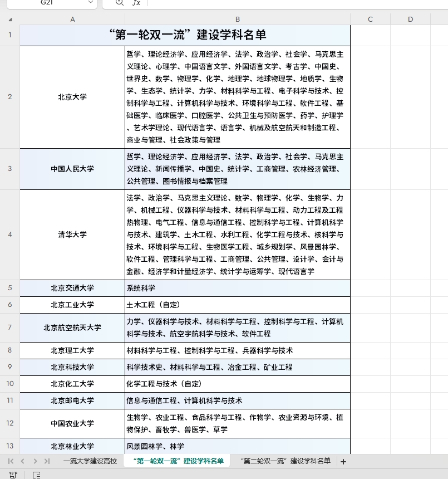Switch to the 一流大学建设高校 sheet tab

[x=91, y=461]
